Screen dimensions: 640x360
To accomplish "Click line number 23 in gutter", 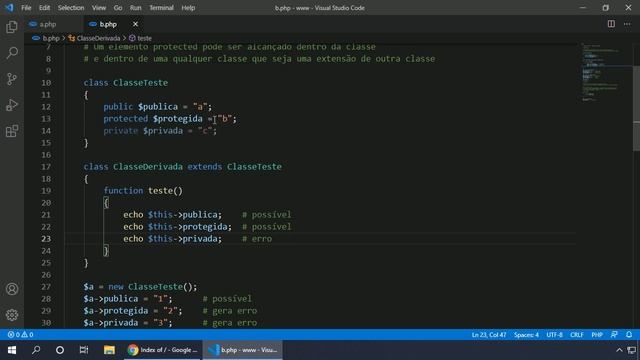I will [46, 239].
